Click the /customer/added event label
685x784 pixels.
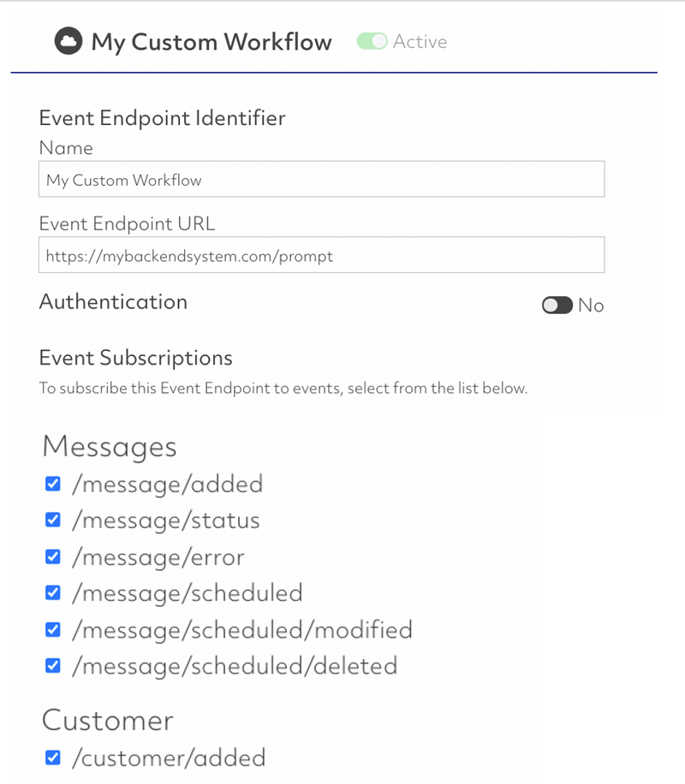(x=169, y=757)
